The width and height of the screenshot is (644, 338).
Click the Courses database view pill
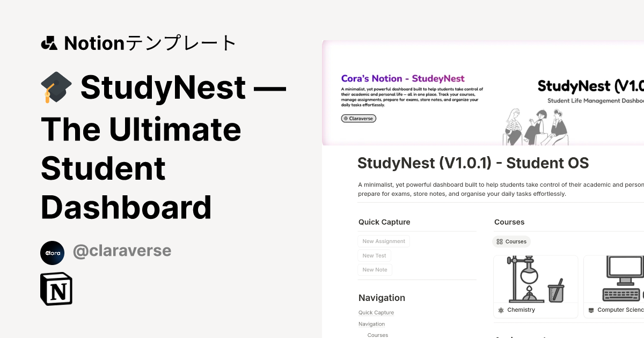click(x=511, y=241)
